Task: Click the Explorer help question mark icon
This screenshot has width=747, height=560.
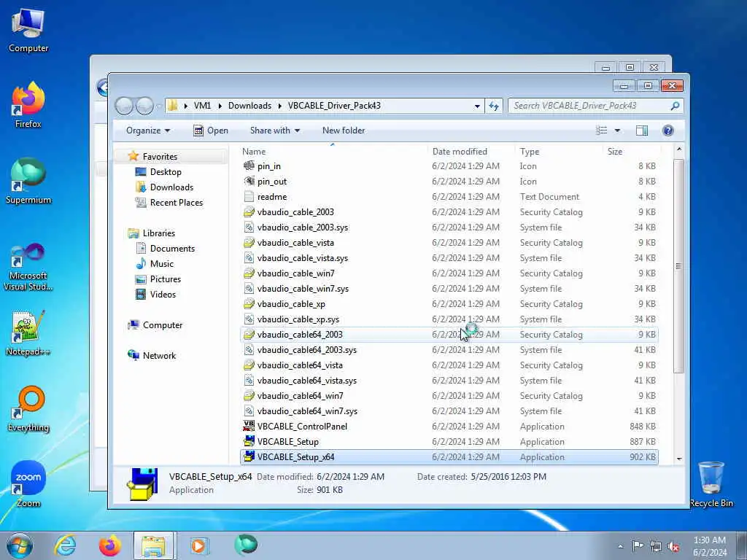Action: [x=668, y=131]
